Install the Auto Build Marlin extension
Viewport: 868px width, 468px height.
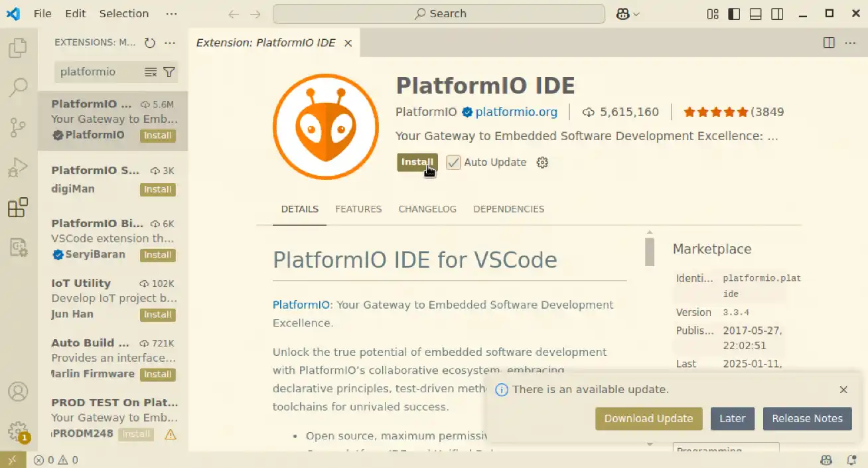coord(158,374)
